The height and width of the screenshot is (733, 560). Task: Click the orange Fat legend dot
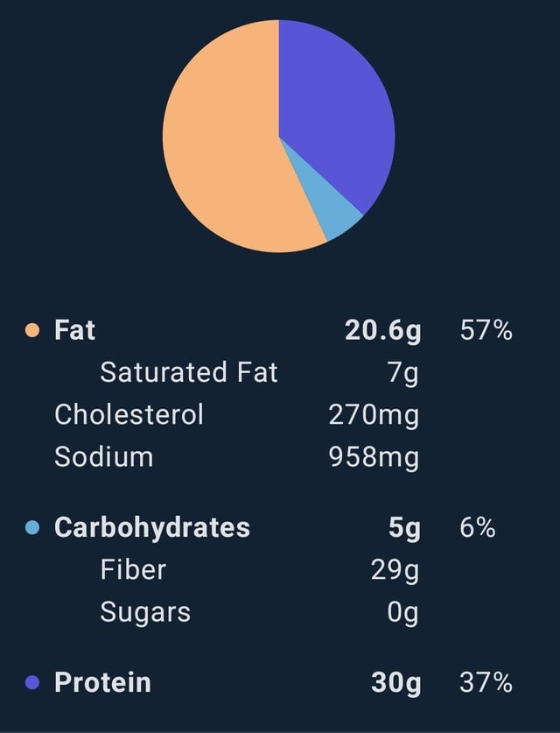point(31,330)
